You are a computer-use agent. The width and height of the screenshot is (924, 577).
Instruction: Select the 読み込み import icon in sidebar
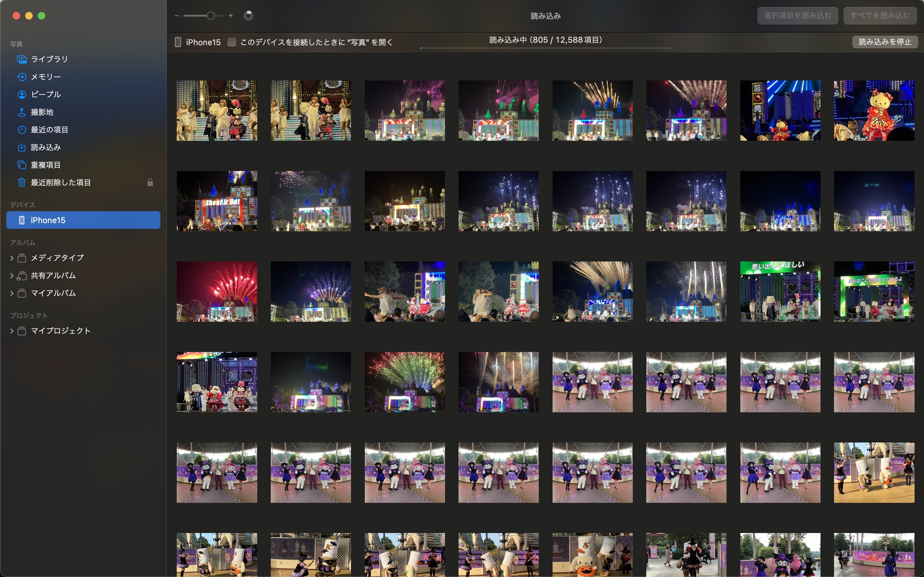(x=22, y=147)
